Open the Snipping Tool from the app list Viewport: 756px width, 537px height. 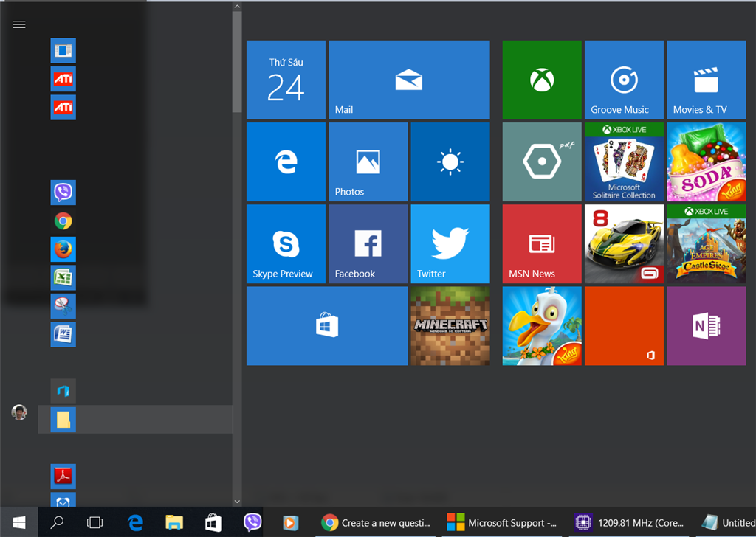click(63, 306)
